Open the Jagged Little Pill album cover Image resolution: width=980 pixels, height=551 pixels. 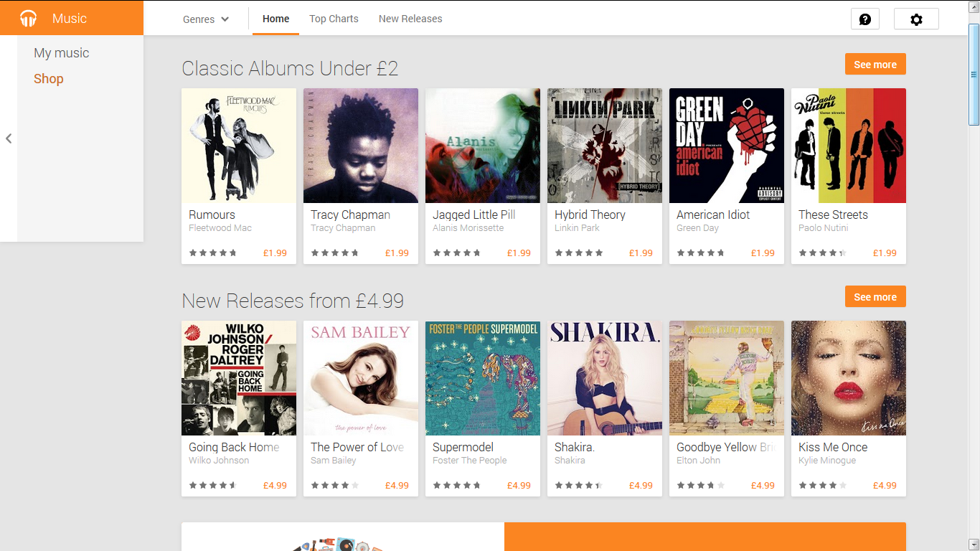pos(483,146)
